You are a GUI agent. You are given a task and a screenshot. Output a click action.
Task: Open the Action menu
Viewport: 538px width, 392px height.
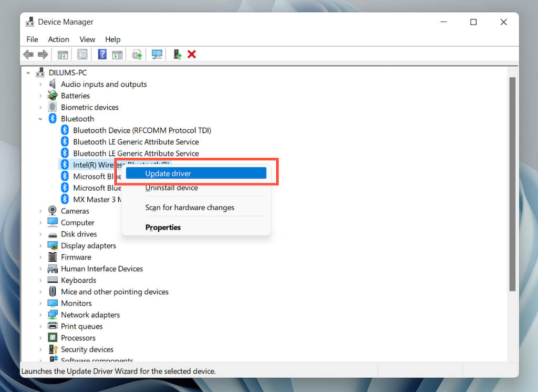pos(59,39)
